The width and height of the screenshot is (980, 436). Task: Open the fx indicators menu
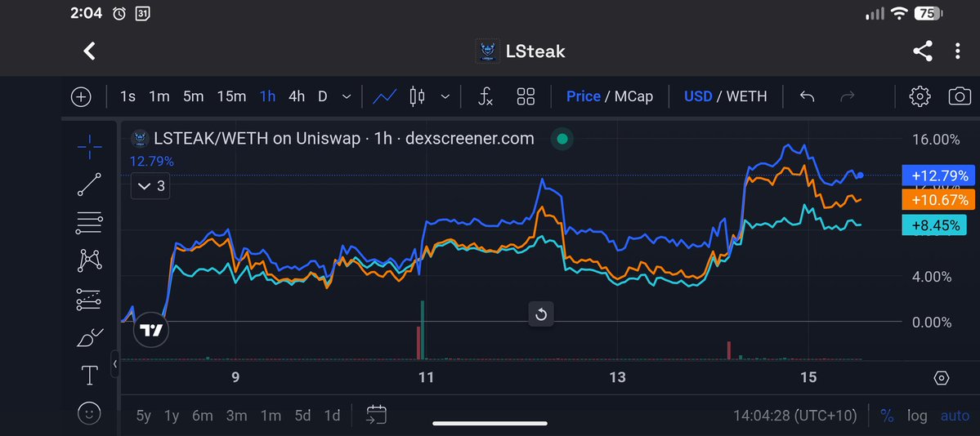click(x=485, y=97)
